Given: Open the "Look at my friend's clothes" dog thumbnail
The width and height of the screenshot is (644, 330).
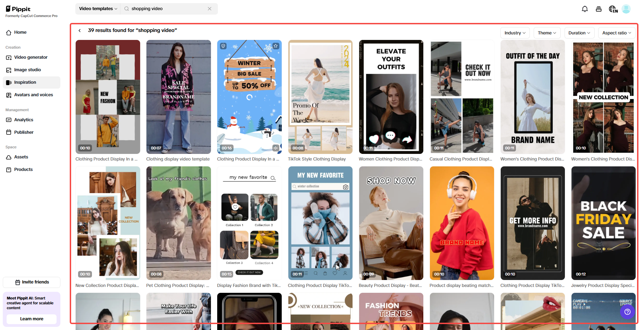Looking at the screenshot, I should click(179, 223).
